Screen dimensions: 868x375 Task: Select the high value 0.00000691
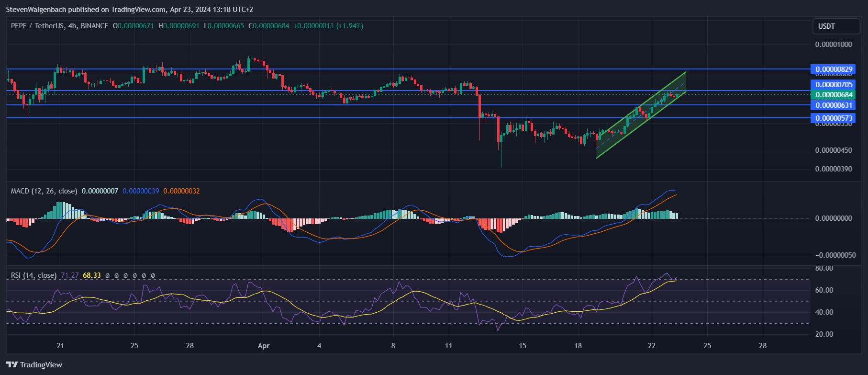pos(181,26)
